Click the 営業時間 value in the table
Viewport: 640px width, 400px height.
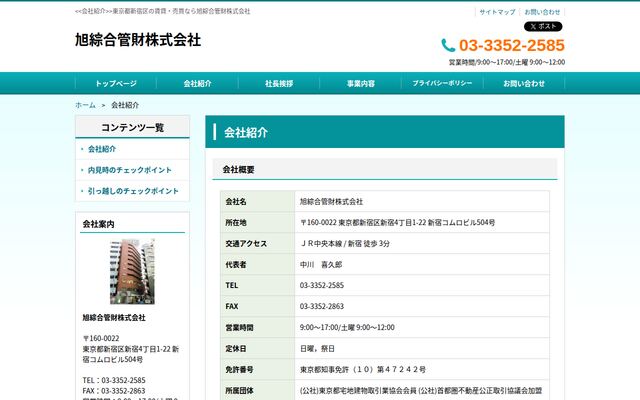[347, 327]
